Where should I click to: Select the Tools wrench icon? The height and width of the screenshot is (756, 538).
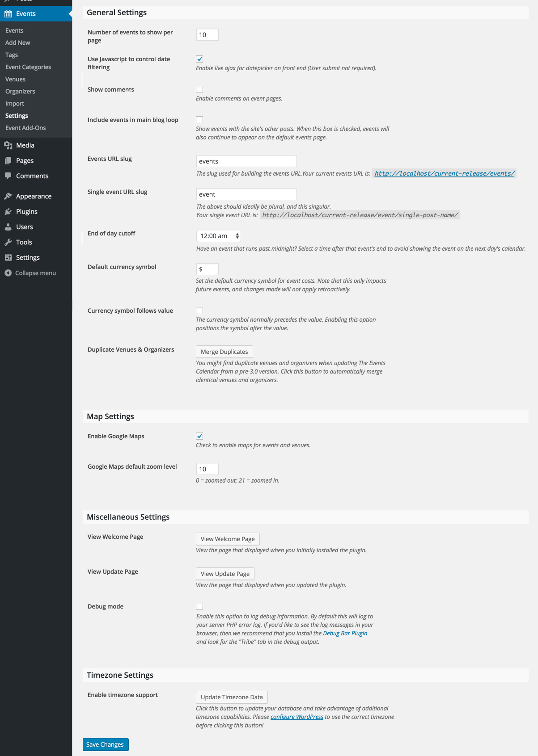[x=8, y=242]
